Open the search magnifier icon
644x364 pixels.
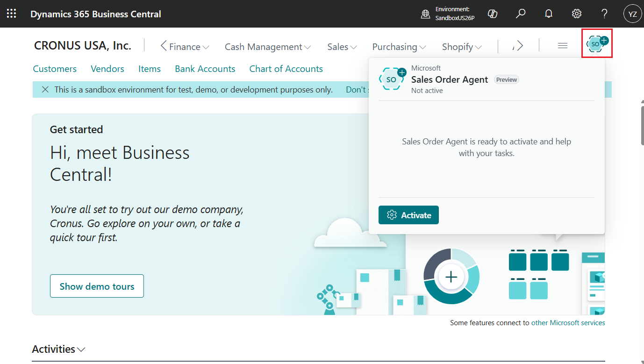coord(520,14)
